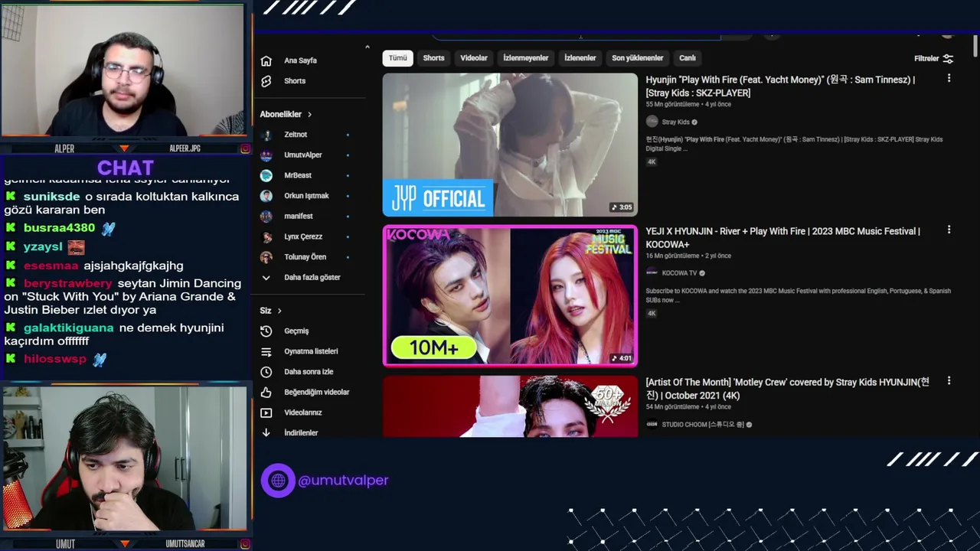
Task: Click chat username hilosswsp
Action: (x=55, y=359)
